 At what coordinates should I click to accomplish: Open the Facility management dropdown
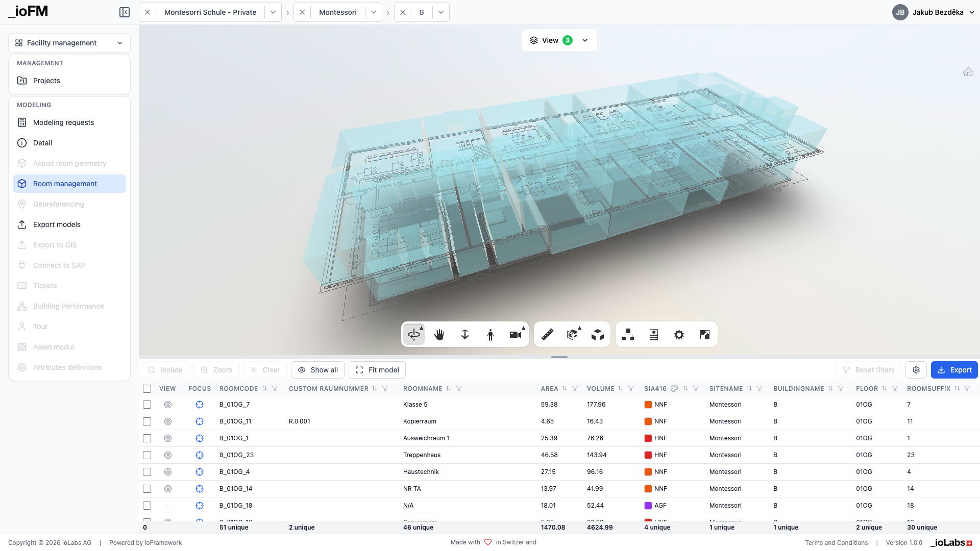69,43
